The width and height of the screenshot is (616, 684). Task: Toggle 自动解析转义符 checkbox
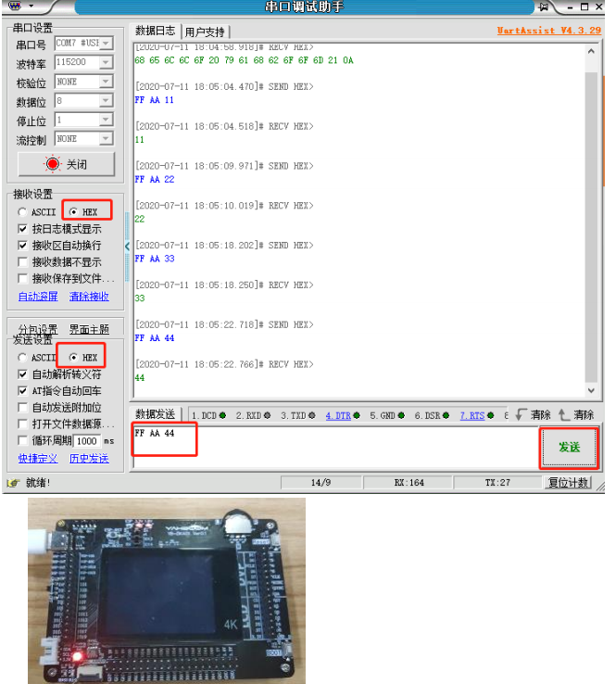coord(22,374)
